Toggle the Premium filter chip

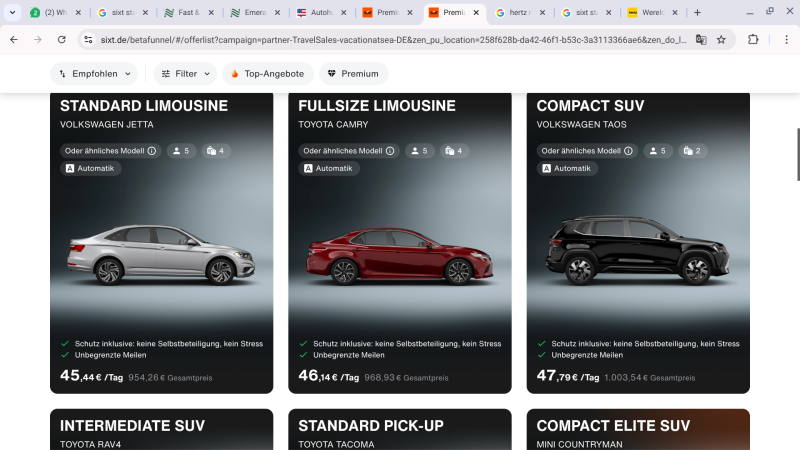point(354,73)
